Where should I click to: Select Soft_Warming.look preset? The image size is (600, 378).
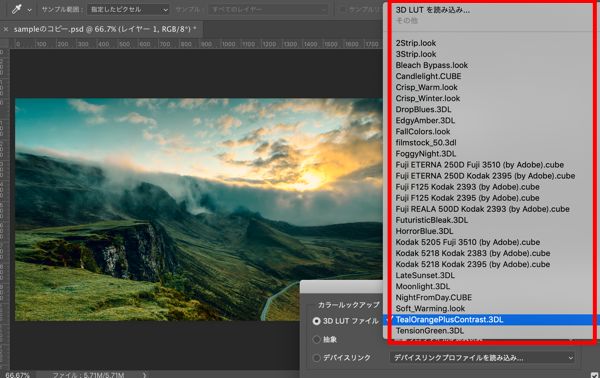tap(430, 309)
